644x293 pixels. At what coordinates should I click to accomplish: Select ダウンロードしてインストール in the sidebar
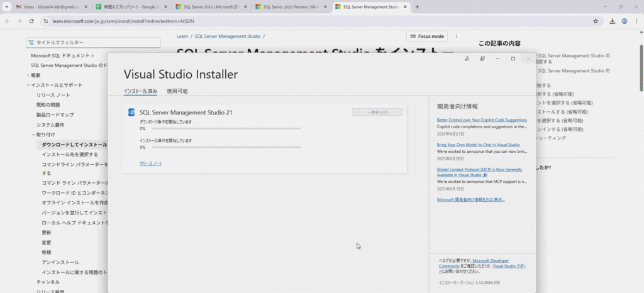click(74, 145)
